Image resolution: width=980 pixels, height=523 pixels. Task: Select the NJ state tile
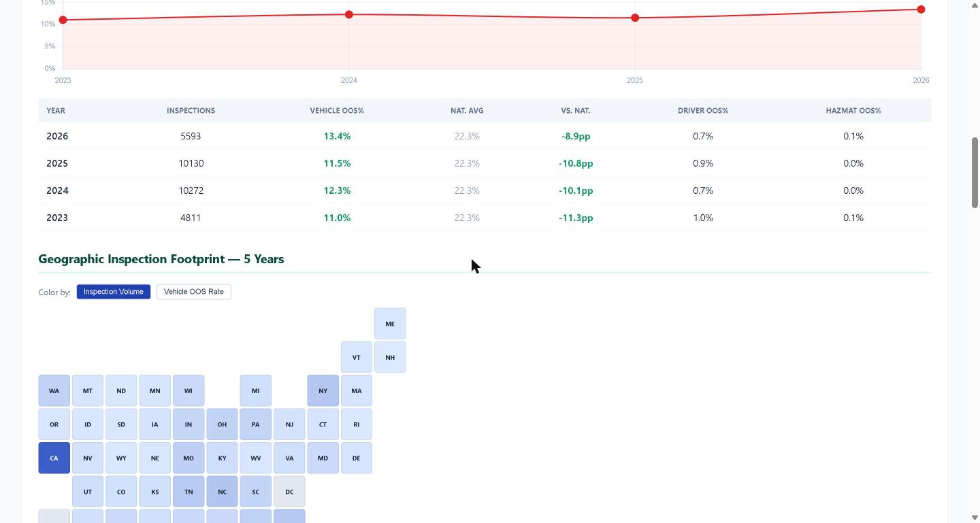(289, 424)
